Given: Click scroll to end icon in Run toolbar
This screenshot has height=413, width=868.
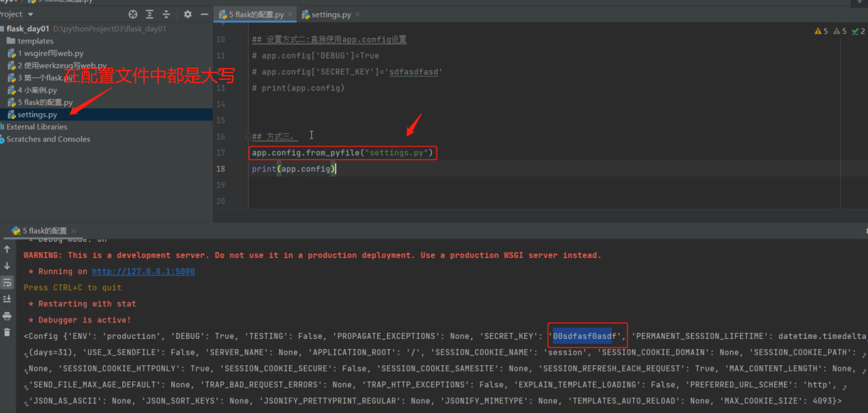Looking at the screenshot, I should [7, 299].
